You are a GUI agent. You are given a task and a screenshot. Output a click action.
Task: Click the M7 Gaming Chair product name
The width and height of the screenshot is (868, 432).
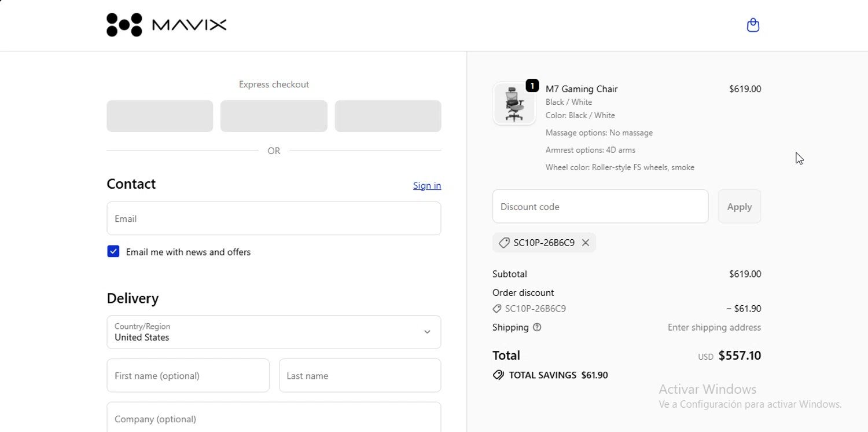pyautogui.click(x=582, y=89)
